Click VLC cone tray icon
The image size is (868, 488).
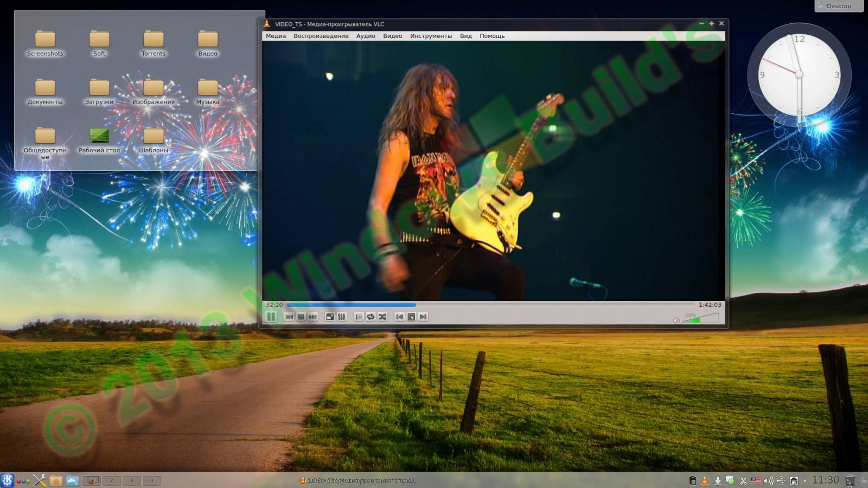[705, 480]
